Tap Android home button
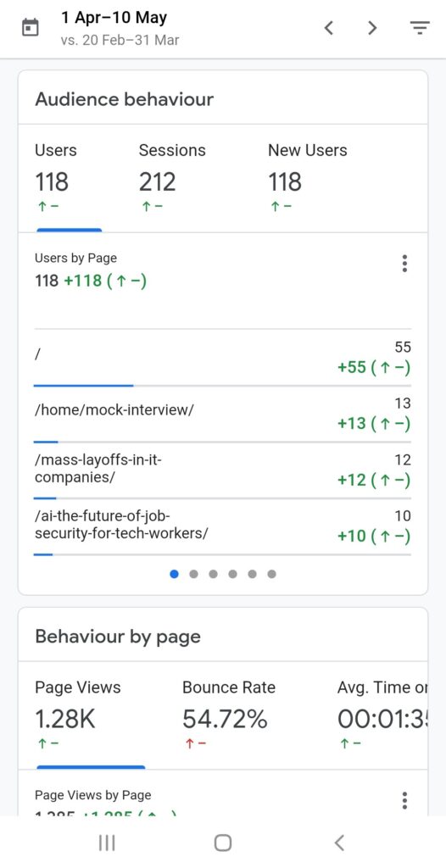 point(223,843)
